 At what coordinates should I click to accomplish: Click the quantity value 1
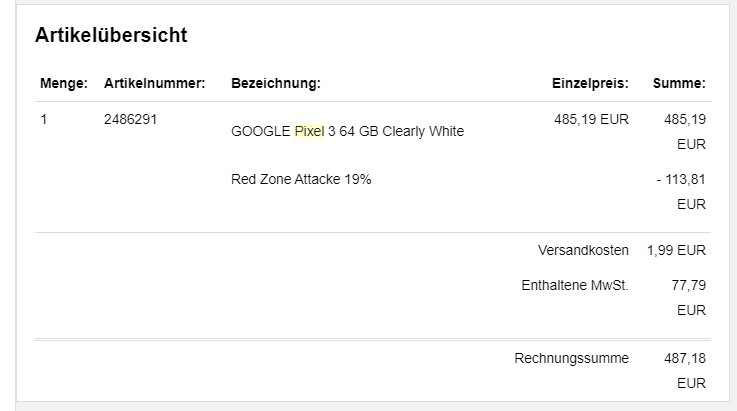tap(44, 119)
